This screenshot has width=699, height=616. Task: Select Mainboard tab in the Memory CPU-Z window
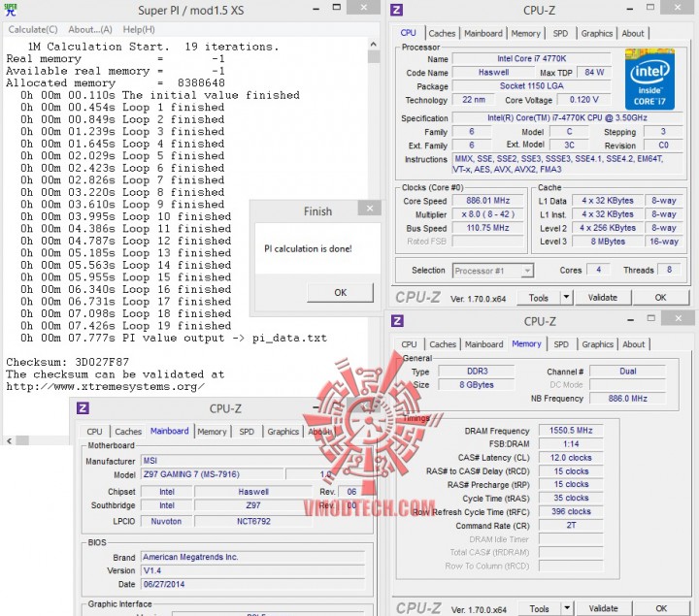click(483, 344)
